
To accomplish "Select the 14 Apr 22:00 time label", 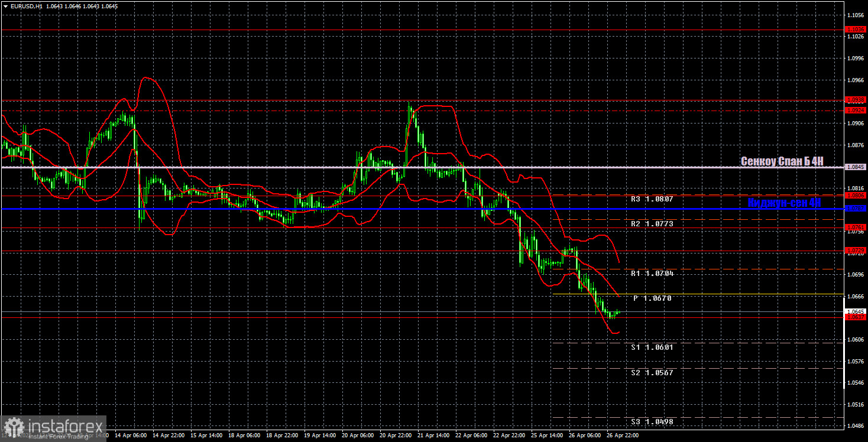I will point(168,435).
